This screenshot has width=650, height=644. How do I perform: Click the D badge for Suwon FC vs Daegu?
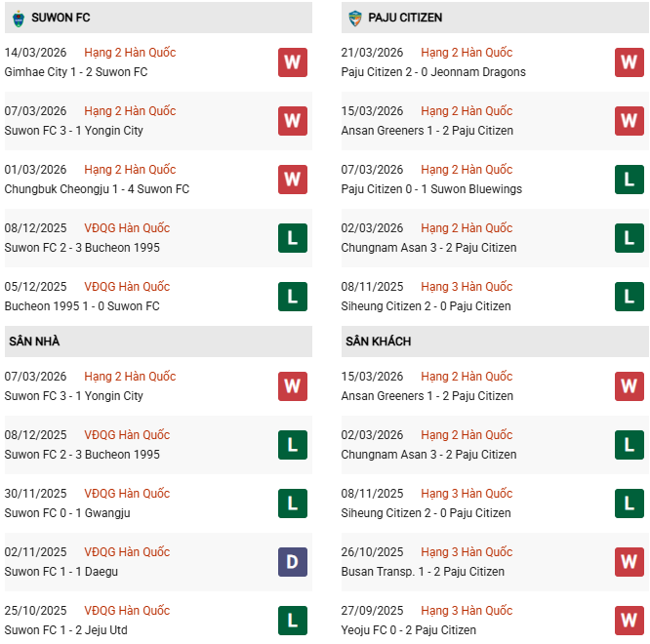point(292,562)
